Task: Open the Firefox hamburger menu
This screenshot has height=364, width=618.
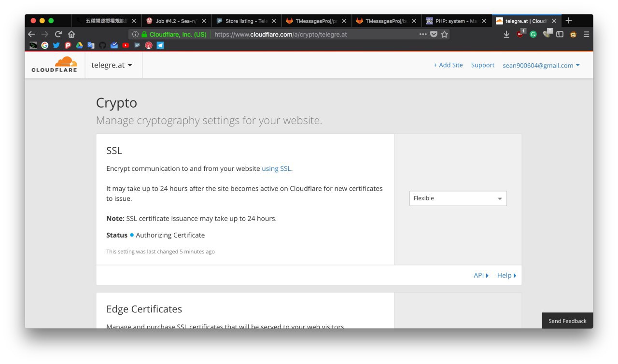Action: 586,34
